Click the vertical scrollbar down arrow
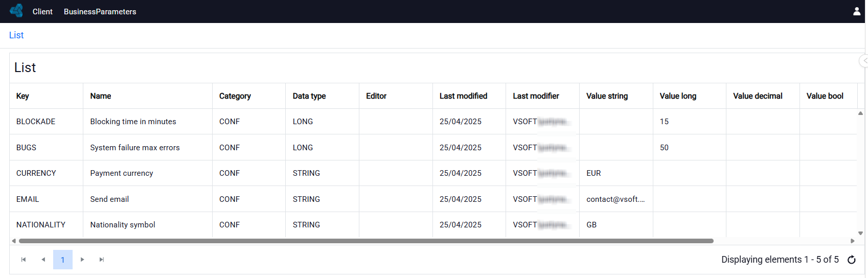 [861, 233]
